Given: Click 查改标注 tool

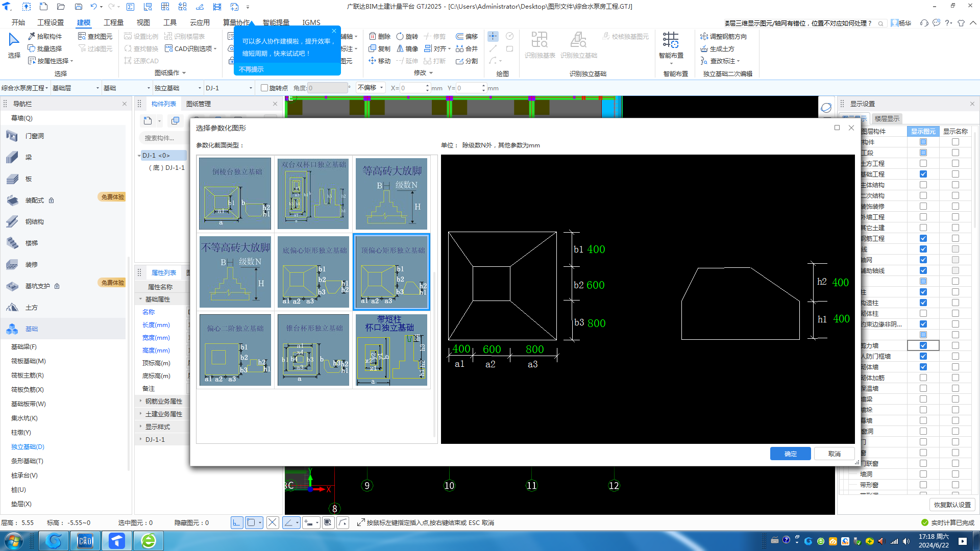Looking at the screenshot, I should point(720,61).
